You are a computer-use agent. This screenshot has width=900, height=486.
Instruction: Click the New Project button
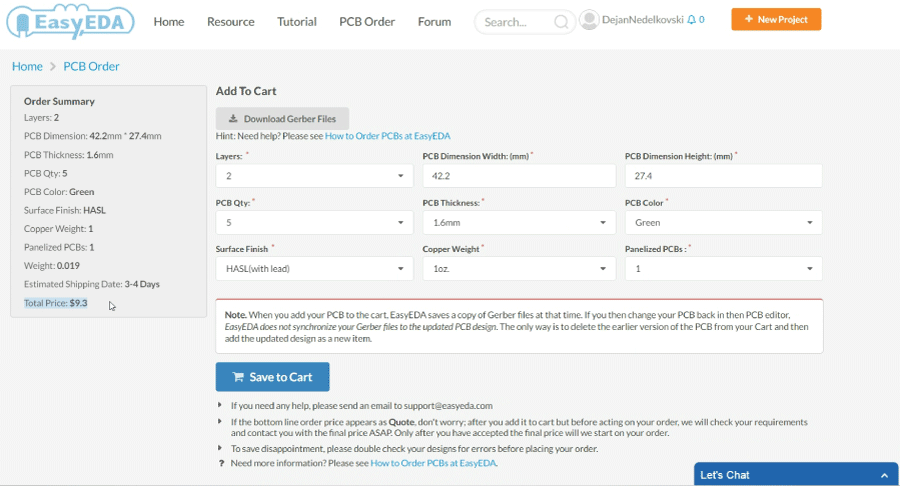[776, 19]
